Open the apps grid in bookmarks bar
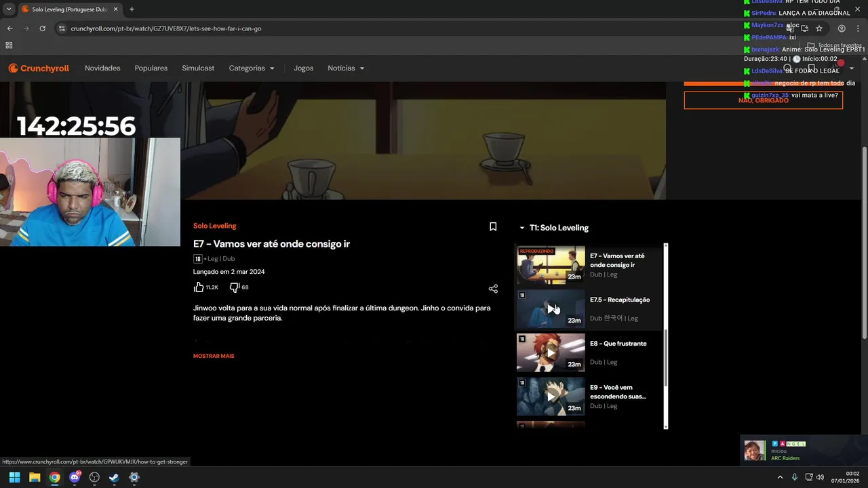Viewport: 868px width, 488px height. tap(9, 45)
